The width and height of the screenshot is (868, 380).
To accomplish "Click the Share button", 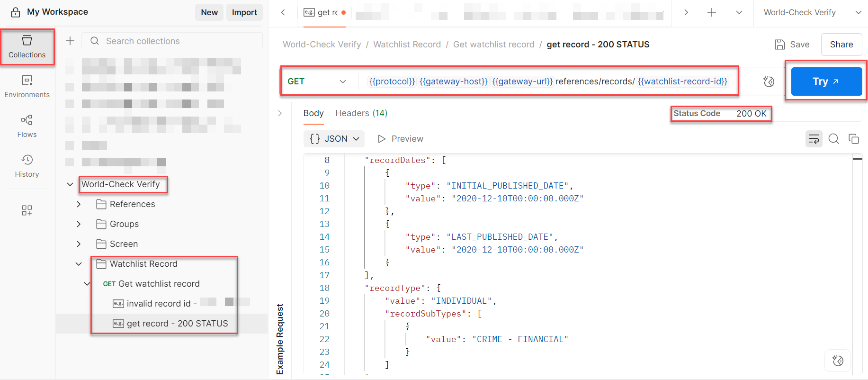I will click(x=841, y=45).
